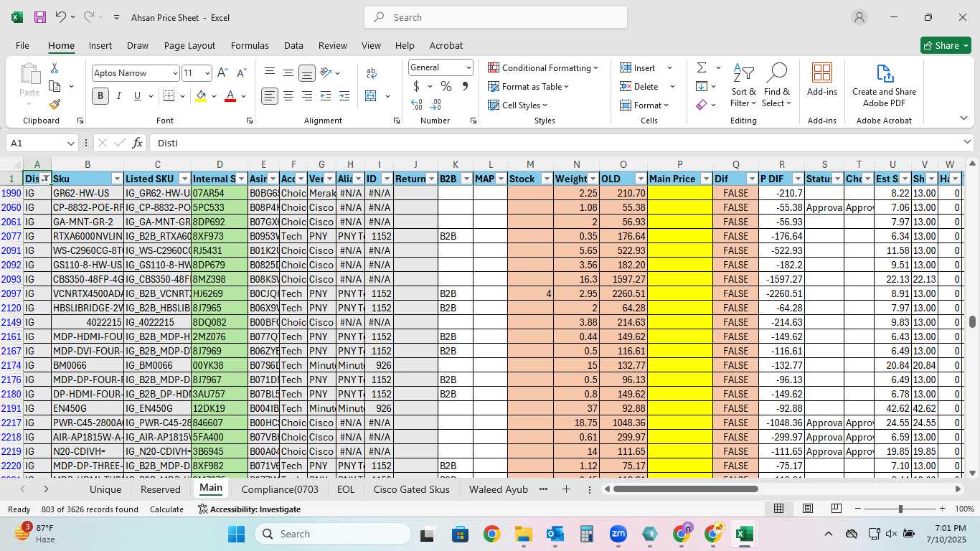Click the Wrap Text icon
980x551 pixels.
coord(372,73)
